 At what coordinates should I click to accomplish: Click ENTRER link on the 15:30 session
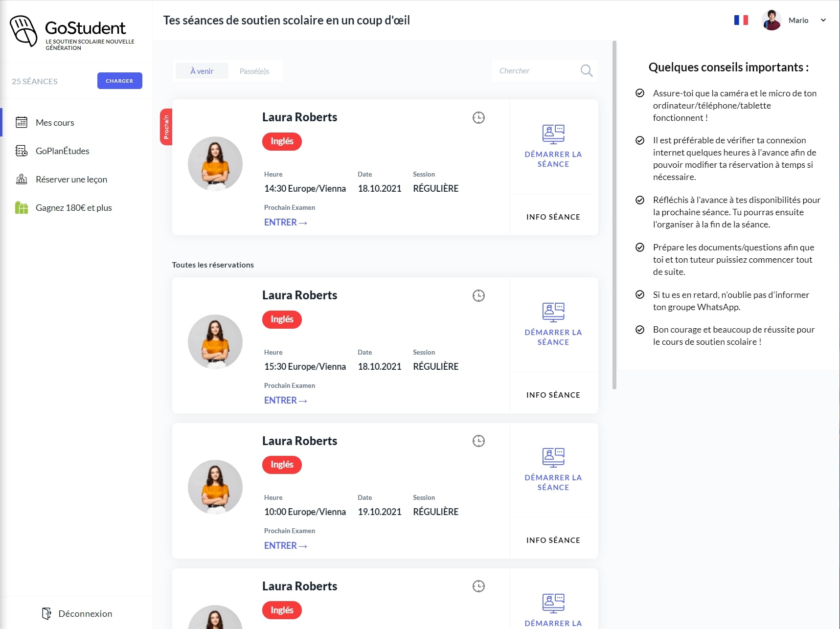[285, 400]
